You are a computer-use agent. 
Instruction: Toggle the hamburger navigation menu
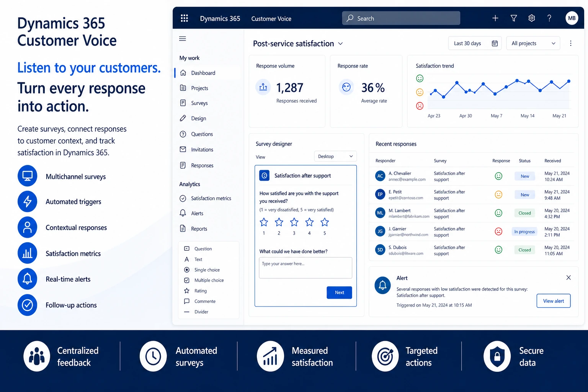(x=183, y=39)
